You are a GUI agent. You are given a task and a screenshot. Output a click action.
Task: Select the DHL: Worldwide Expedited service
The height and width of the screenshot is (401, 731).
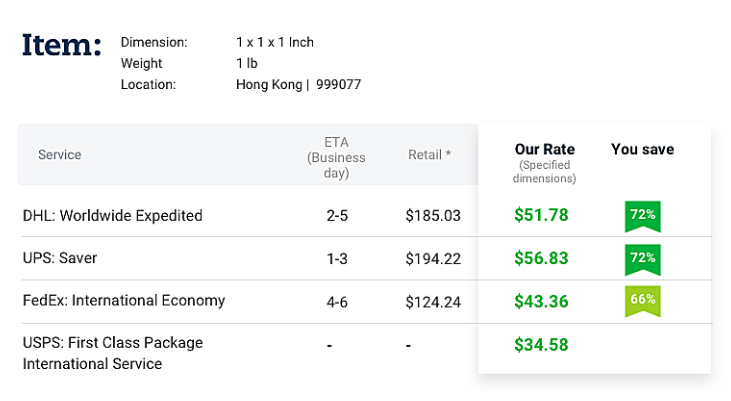click(x=113, y=215)
